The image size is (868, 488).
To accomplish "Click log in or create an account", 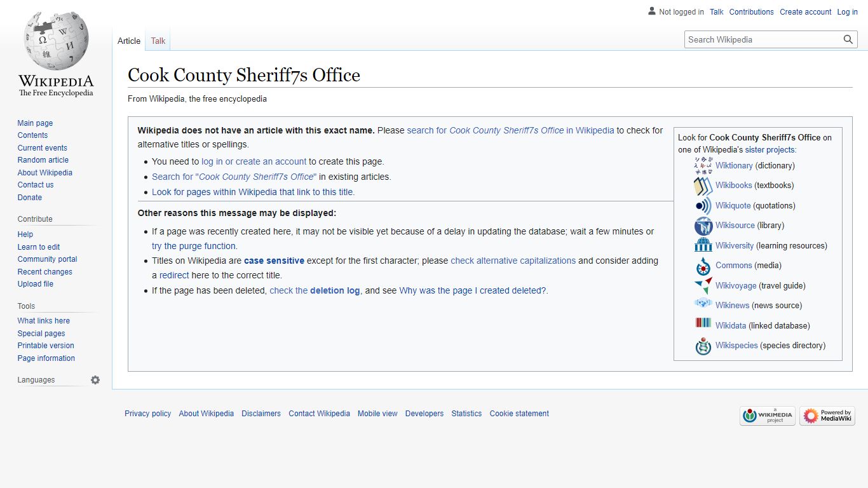I will [254, 161].
